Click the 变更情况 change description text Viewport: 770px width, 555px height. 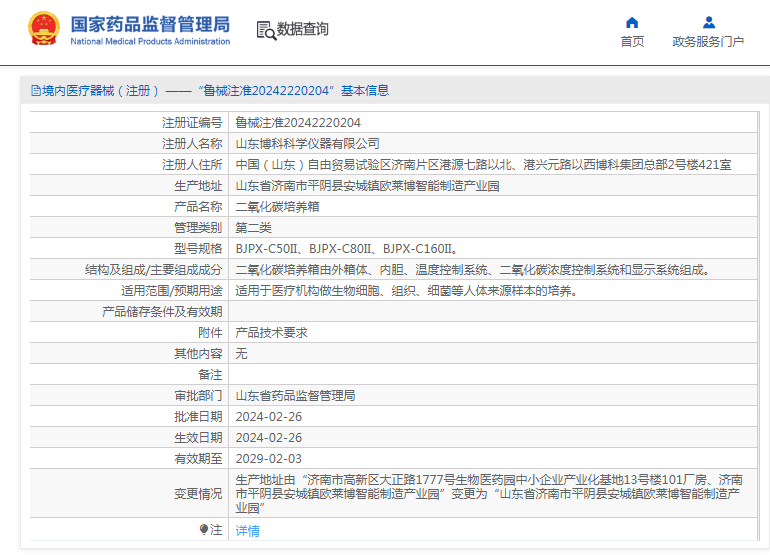tap(489, 494)
